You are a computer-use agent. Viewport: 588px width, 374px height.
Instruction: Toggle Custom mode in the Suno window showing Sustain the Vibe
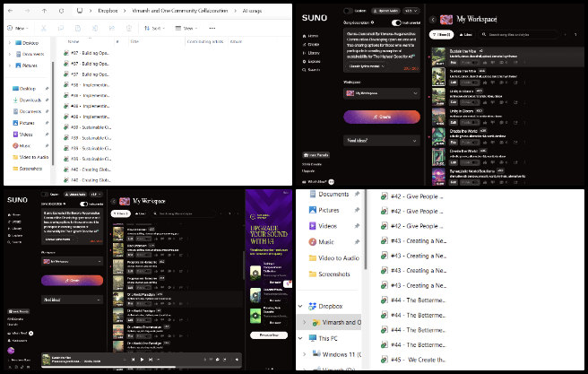(349, 11)
